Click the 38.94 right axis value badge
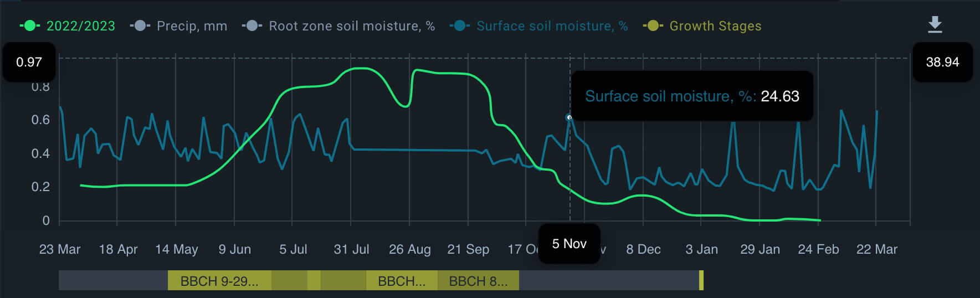 click(942, 62)
